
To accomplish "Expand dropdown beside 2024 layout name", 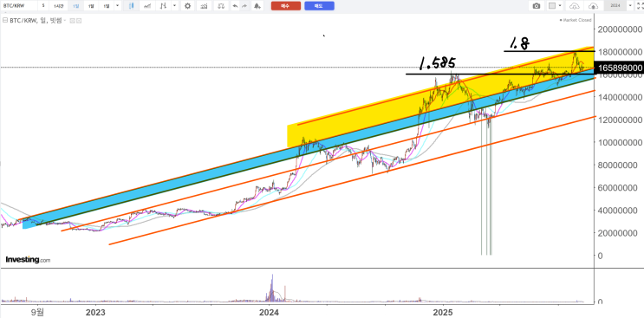I will pyautogui.click(x=630, y=6).
